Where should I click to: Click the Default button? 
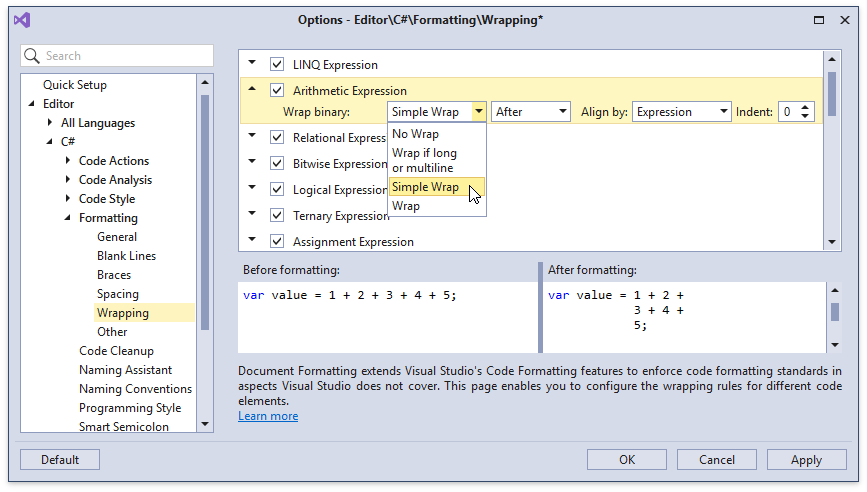(60, 460)
